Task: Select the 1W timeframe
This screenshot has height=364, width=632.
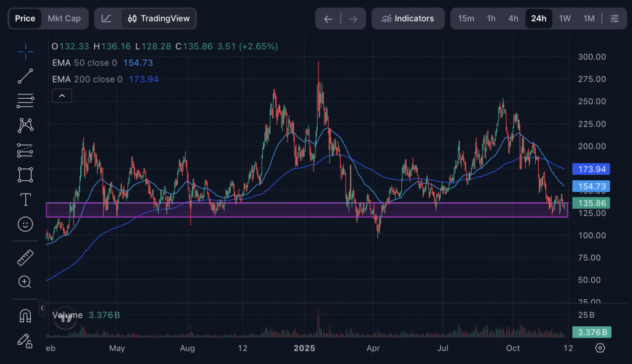Action: [x=565, y=19]
